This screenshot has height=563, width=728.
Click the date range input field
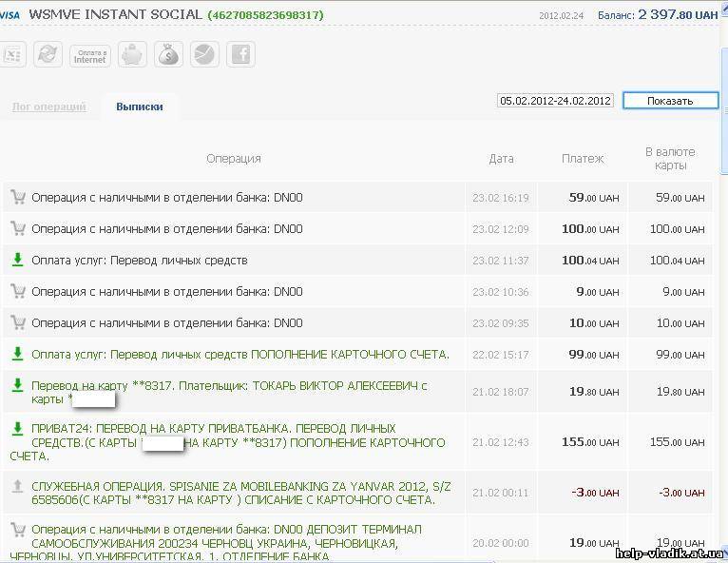555,101
